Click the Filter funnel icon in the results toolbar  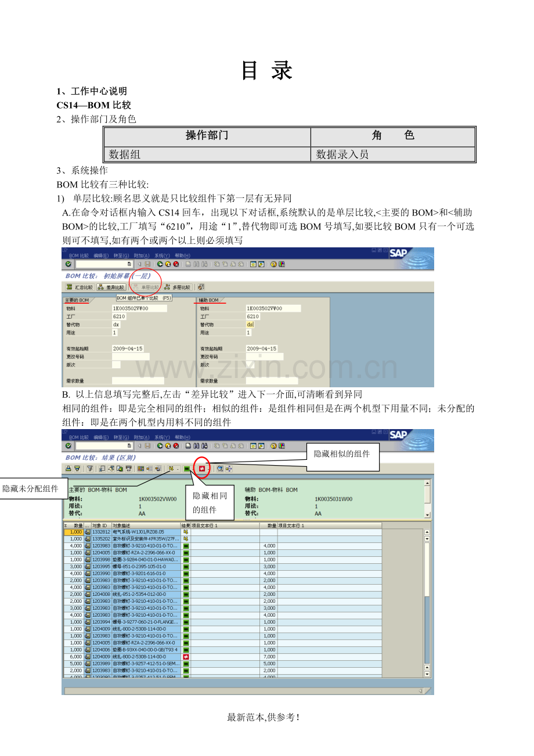89,469
